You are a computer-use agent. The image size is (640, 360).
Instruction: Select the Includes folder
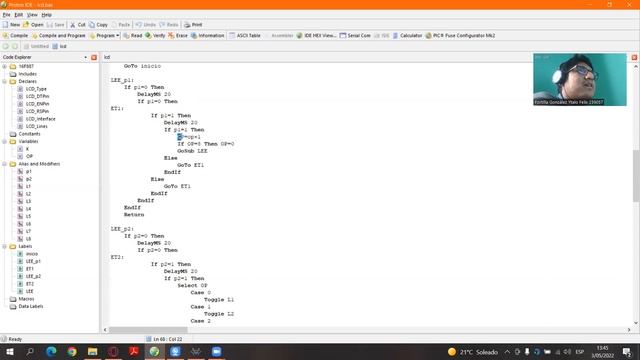coord(27,74)
